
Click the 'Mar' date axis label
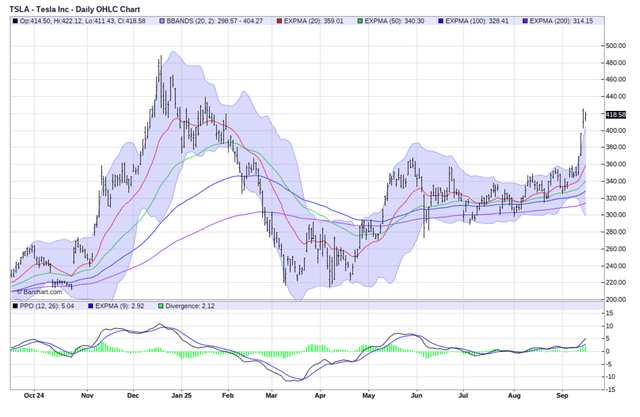(x=271, y=396)
